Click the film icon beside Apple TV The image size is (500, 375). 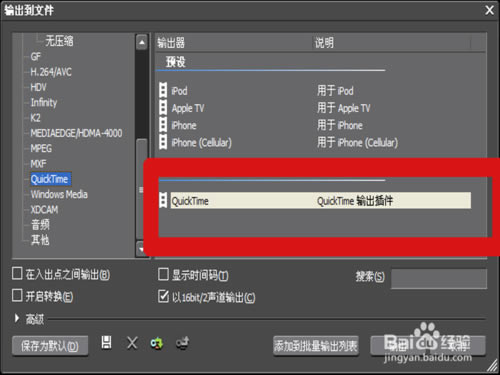[x=163, y=107]
